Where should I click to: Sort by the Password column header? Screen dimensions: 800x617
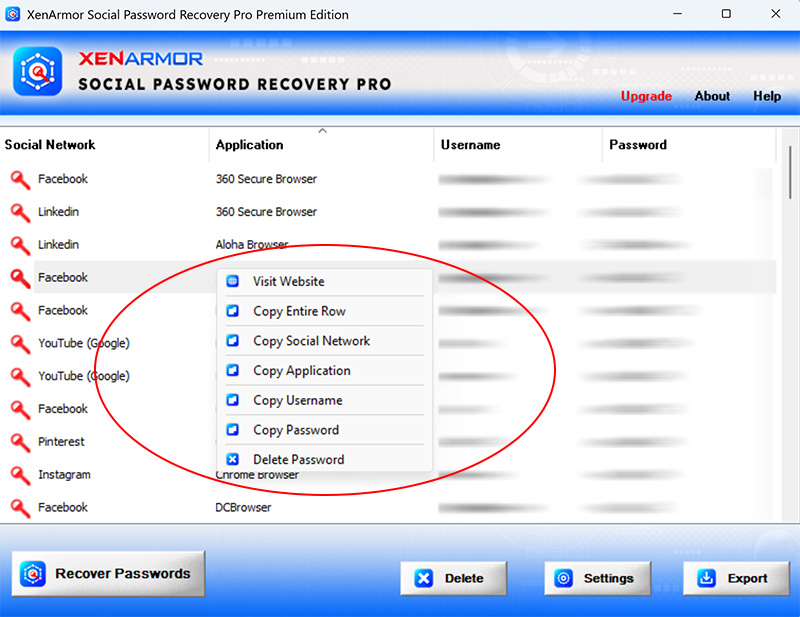tap(689, 145)
